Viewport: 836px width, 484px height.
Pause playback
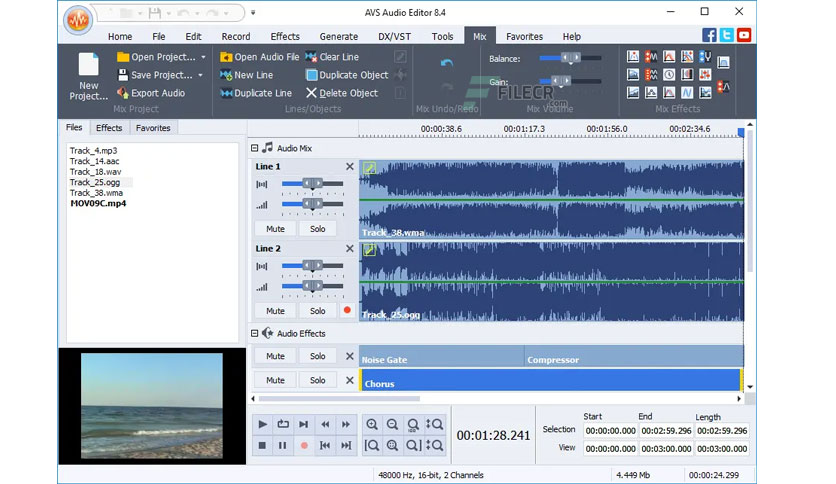[283, 445]
